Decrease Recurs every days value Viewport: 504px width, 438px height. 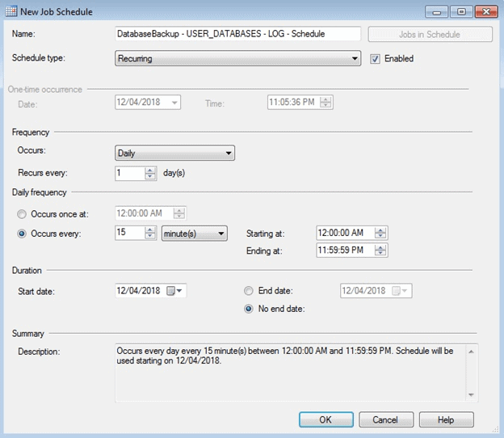pos(150,176)
